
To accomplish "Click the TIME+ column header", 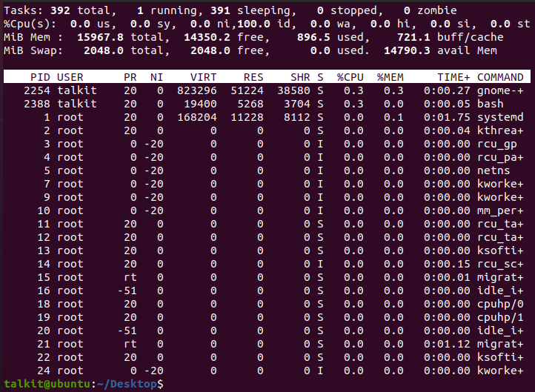I will (453, 77).
